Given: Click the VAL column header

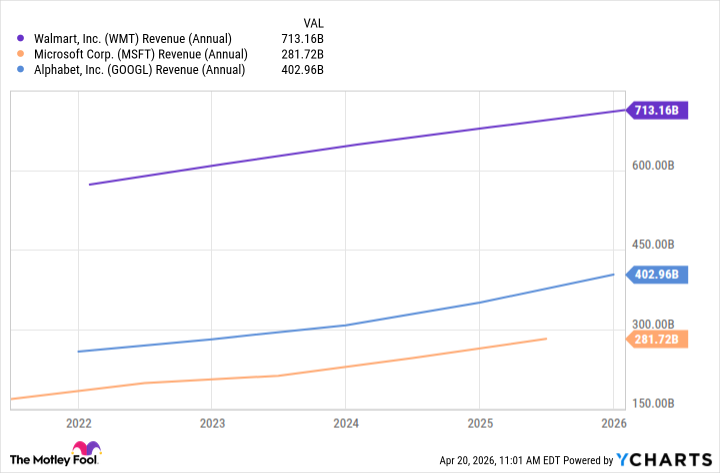Looking at the screenshot, I should pyautogui.click(x=312, y=22).
